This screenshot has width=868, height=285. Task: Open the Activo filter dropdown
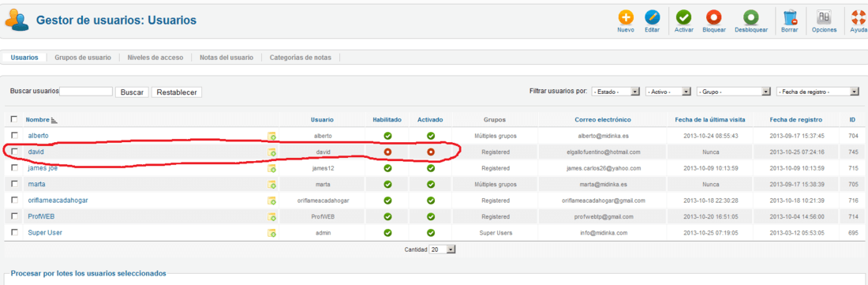pos(668,92)
